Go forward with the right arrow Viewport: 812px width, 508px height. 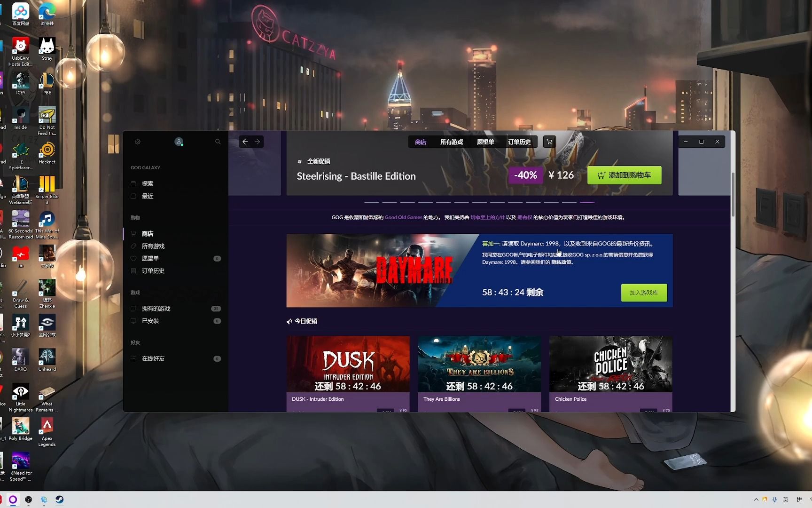point(258,142)
